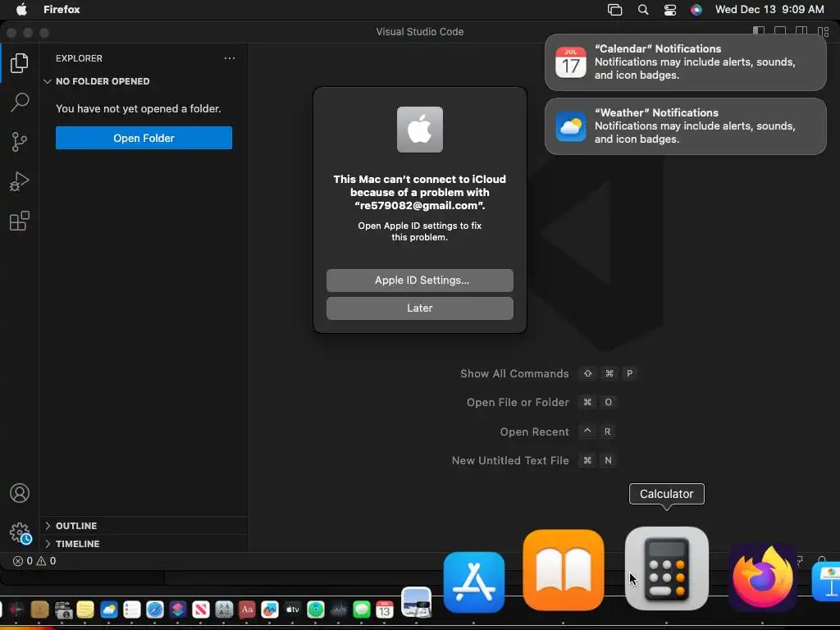Screen dimensions: 840x630
Task: Toggle Secondary Side Bar layout button
Action: [x=801, y=31]
